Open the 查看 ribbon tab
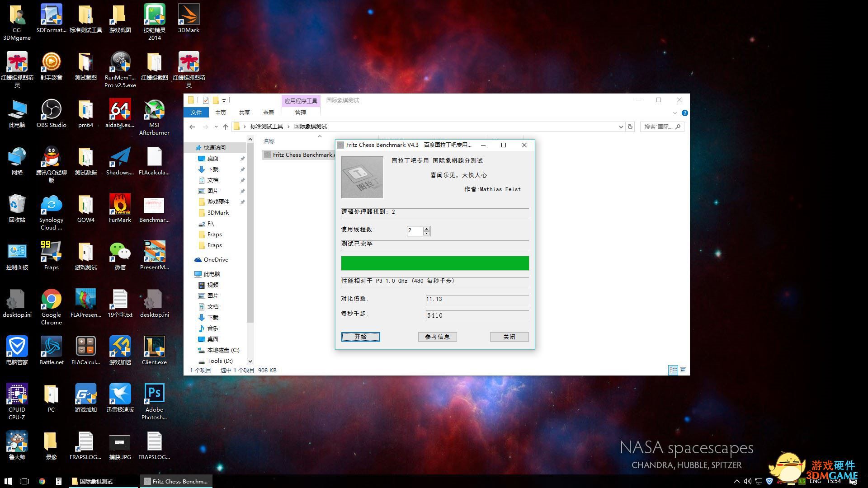This screenshot has height=488, width=868. (269, 113)
